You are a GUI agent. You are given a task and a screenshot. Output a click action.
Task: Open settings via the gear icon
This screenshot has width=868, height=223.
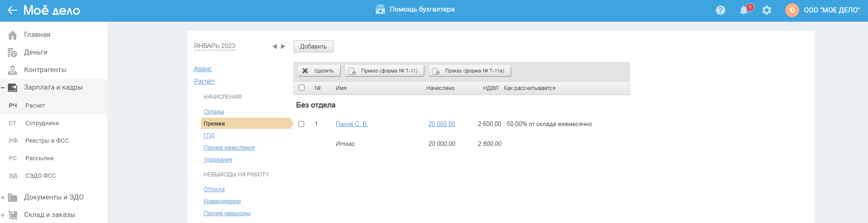[x=767, y=10]
